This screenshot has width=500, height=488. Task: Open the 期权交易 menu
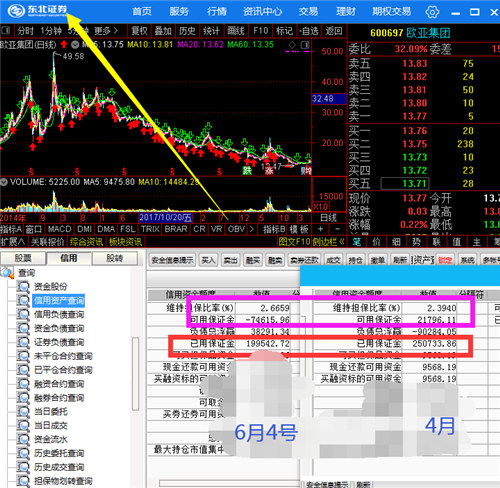[x=392, y=12]
